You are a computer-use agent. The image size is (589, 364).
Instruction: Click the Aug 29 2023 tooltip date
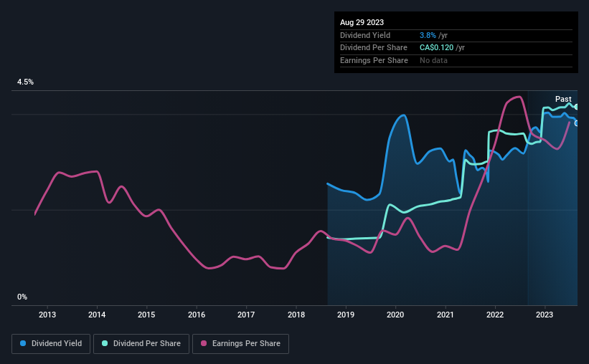(x=362, y=22)
